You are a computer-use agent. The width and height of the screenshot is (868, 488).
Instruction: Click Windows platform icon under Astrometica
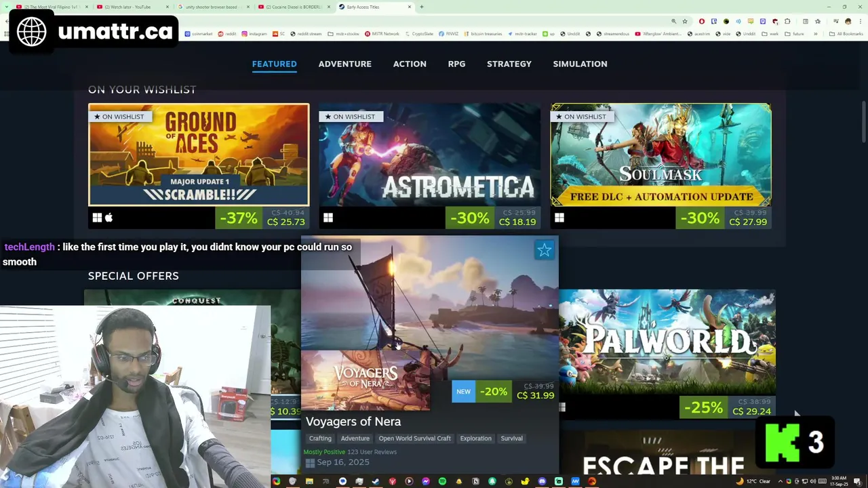328,218
